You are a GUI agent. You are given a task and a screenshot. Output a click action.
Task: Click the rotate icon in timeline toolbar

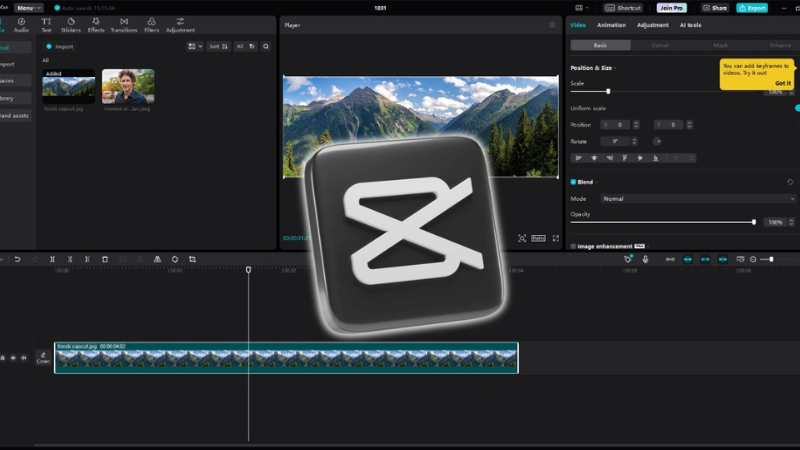point(175,259)
